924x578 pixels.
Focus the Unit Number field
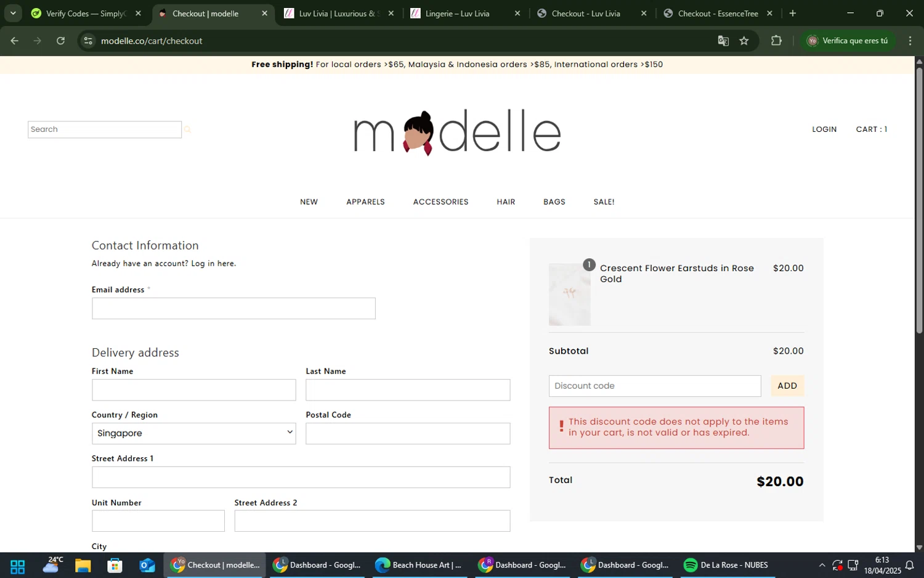coord(158,521)
